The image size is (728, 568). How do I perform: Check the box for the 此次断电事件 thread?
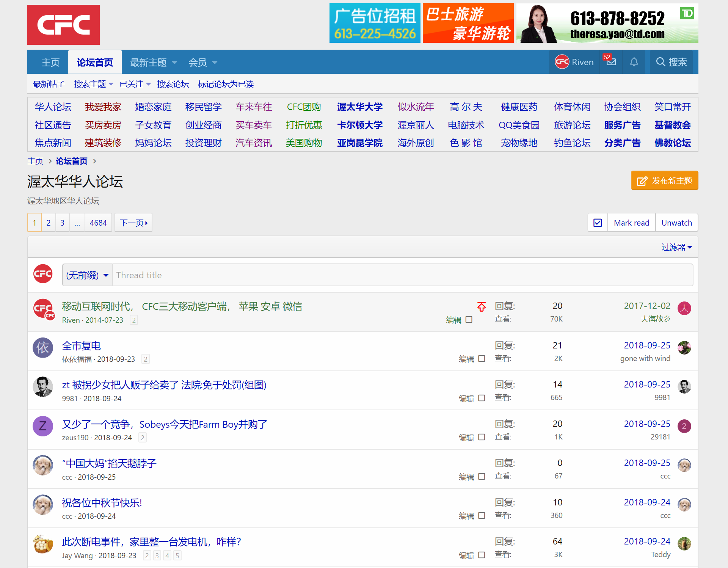click(x=482, y=555)
